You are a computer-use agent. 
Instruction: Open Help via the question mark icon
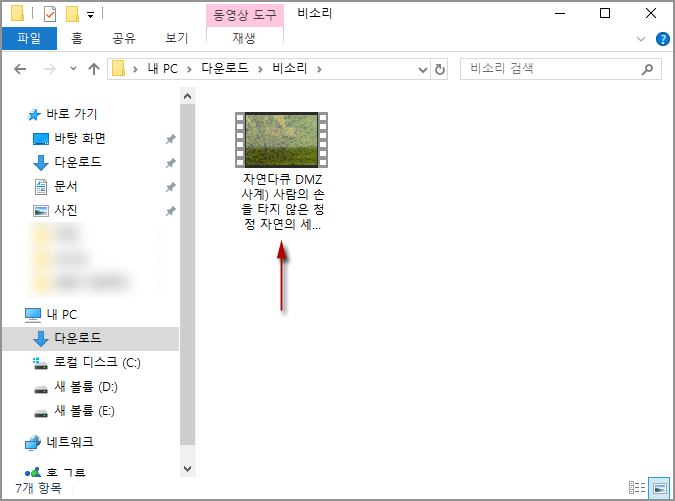(x=663, y=39)
